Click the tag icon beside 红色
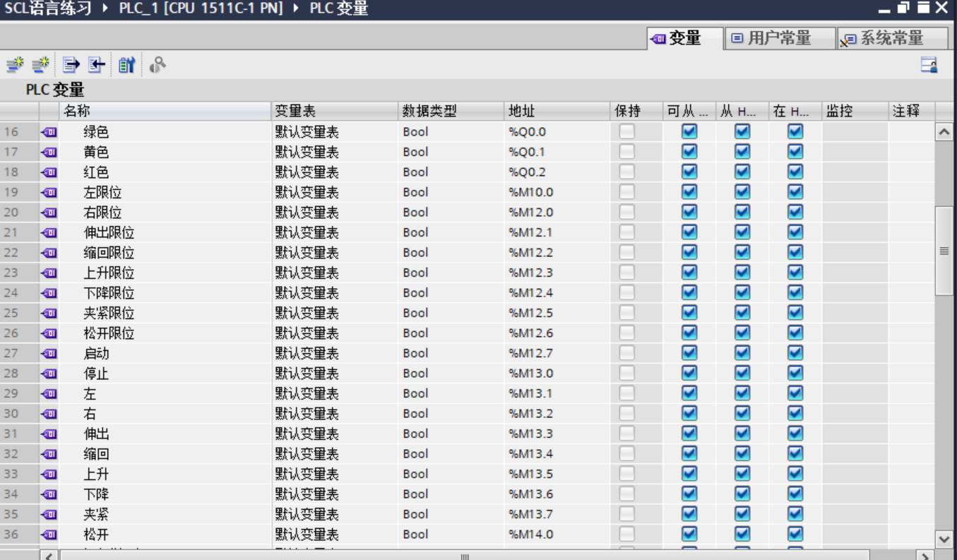Viewport: 957px width, 560px height. point(49,172)
